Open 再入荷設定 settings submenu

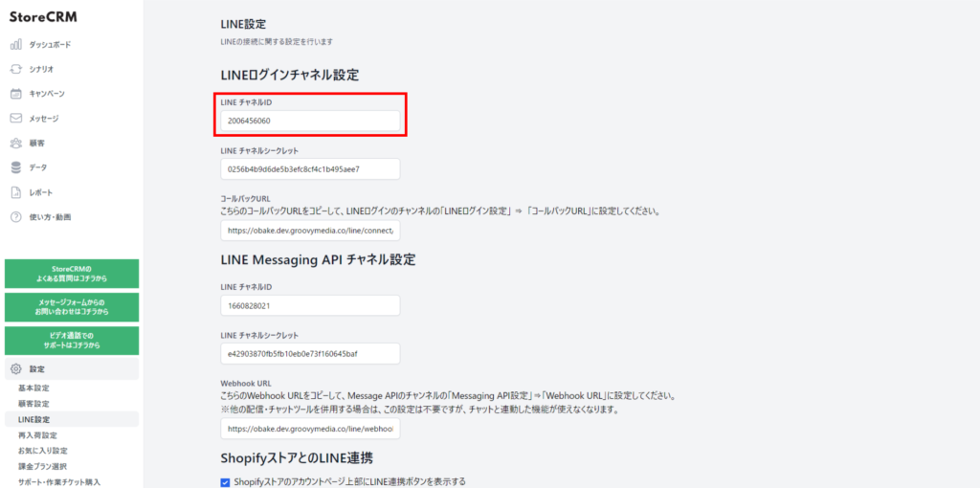tap(37, 434)
